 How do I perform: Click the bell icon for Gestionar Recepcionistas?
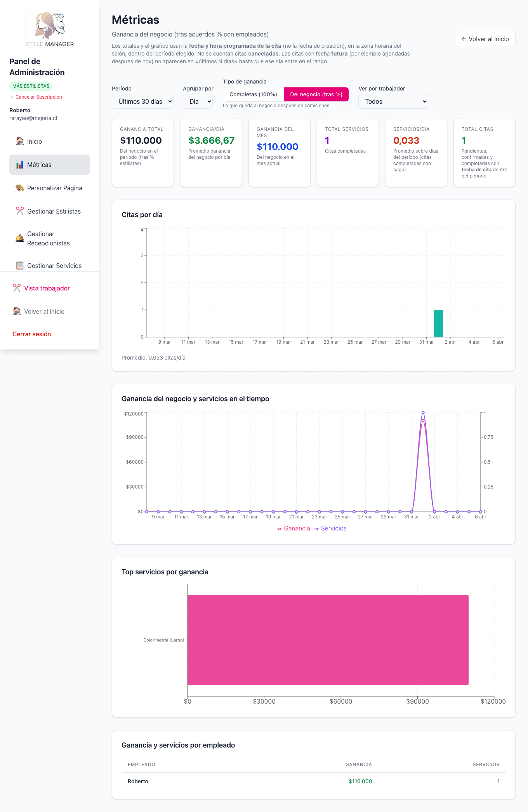coord(20,238)
